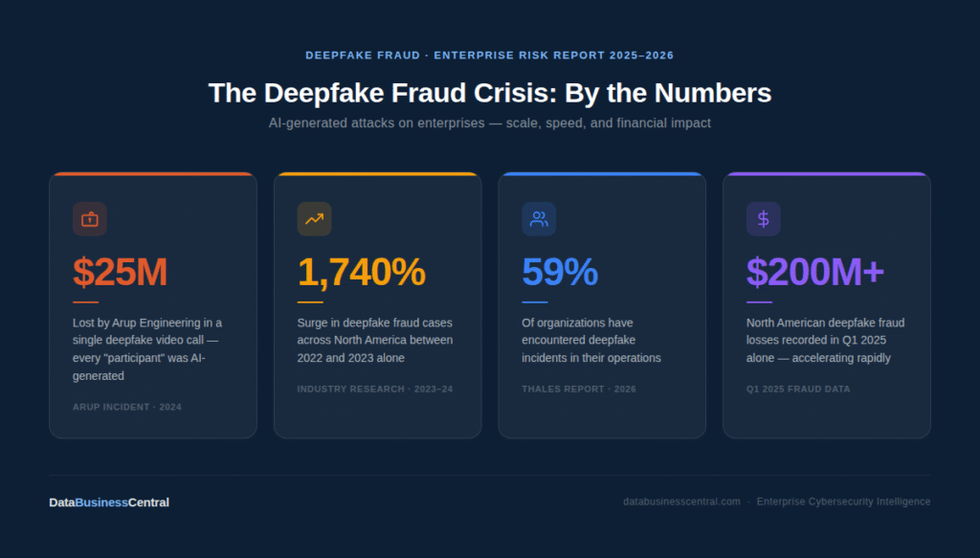This screenshot has width=980, height=558.
Task: Click the main headline title
Action: tap(490, 93)
